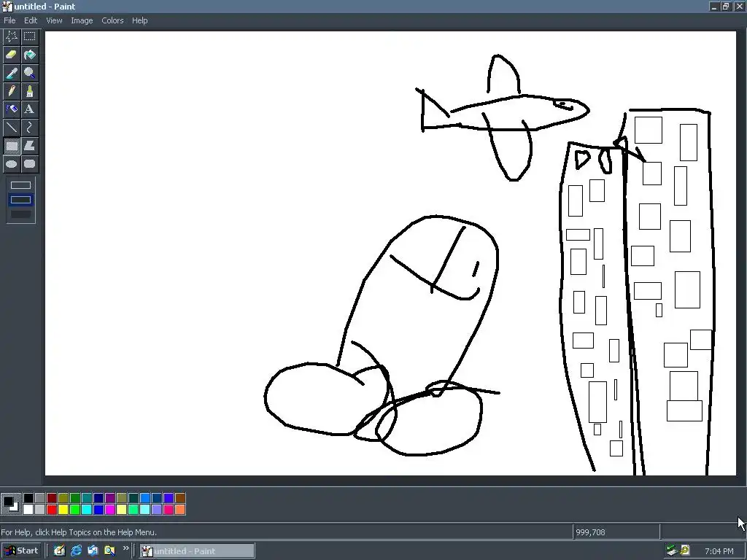Choose the brown palette swatch
Image resolution: width=747 pixels, height=560 pixels.
[180, 498]
